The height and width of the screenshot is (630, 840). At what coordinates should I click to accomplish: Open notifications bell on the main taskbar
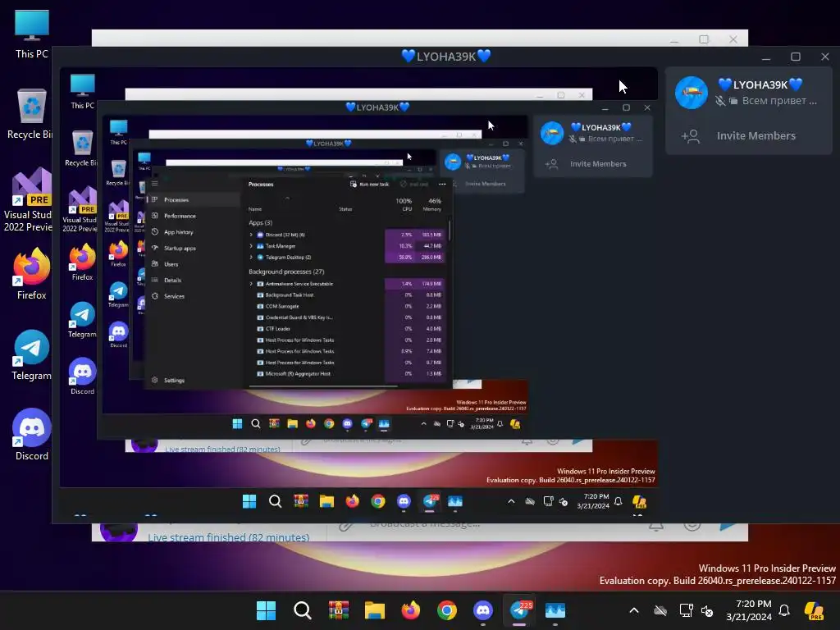(784, 610)
